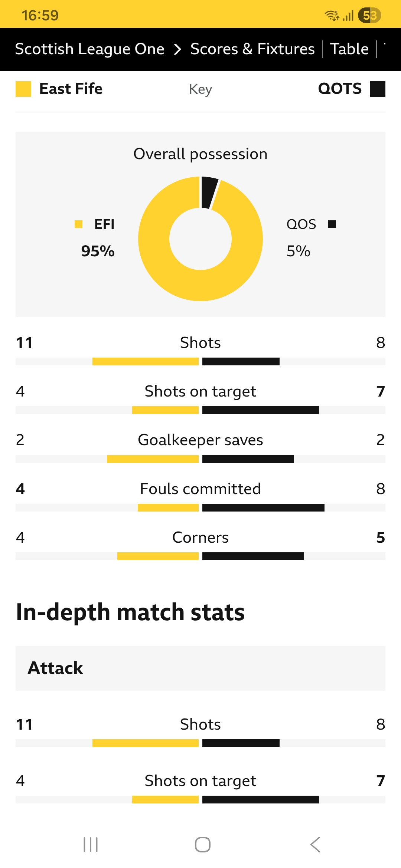
Task: Tap the breadcrumb chevron after Scottish League One
Action: (x=178, y=49)
